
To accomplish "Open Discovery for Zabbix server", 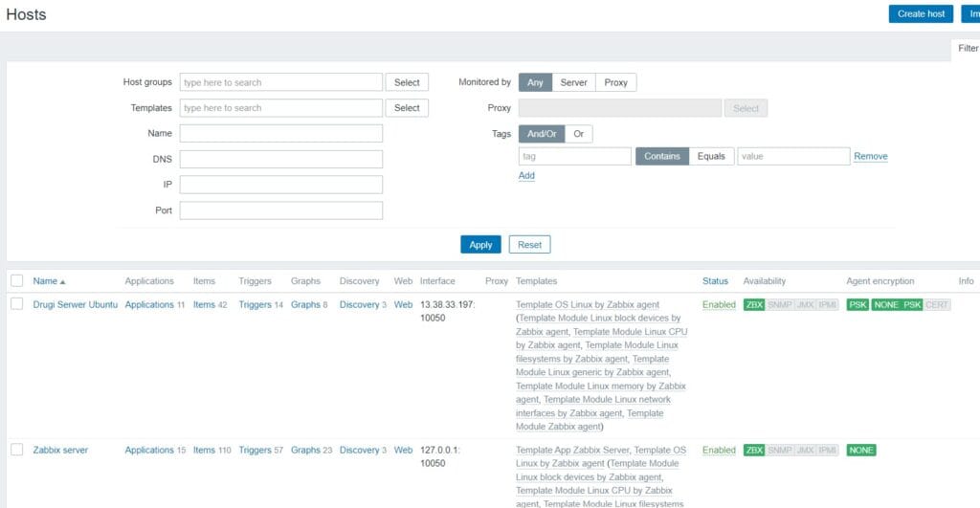I will click(x=360, y=450).
